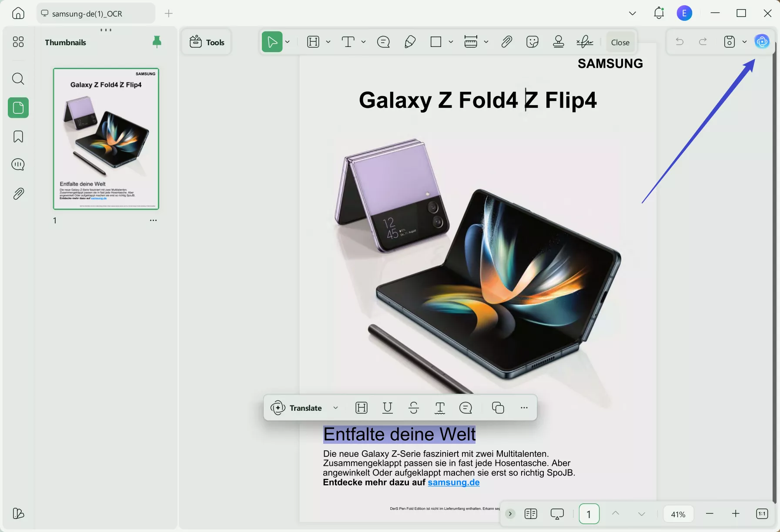Apply squiggly underline to selected text
780x532 pixels.
point(440,408)
